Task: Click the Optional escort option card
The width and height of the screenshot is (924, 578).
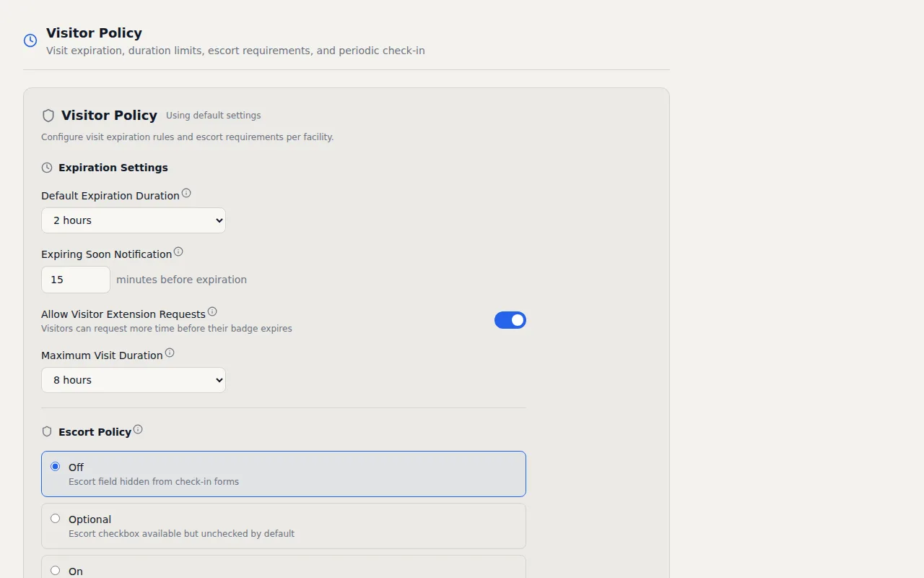Action: tap(283, 526)
